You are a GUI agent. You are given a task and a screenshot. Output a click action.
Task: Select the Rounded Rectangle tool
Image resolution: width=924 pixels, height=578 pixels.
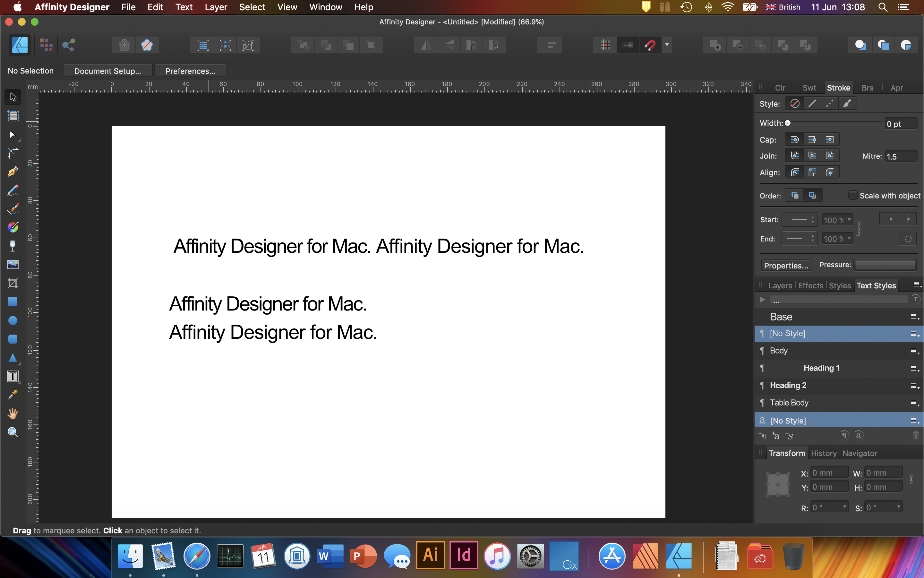(13, 339)
